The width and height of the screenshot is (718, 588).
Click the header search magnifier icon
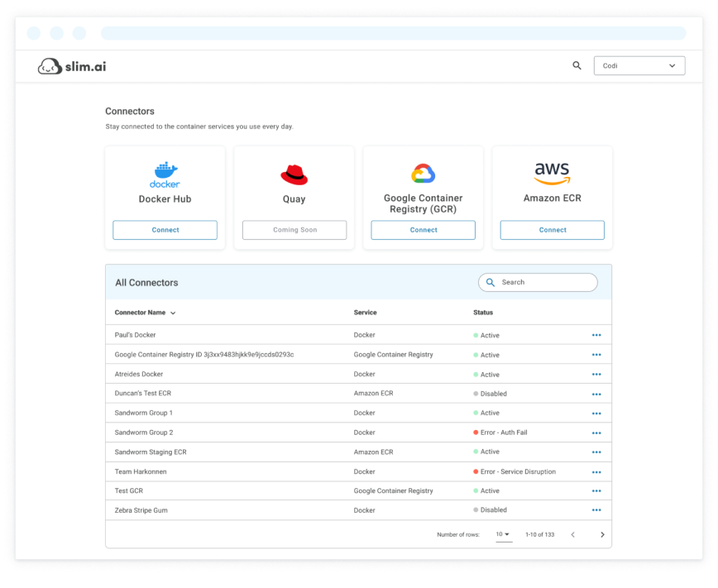pyautogui.click(x=577, y=65)
